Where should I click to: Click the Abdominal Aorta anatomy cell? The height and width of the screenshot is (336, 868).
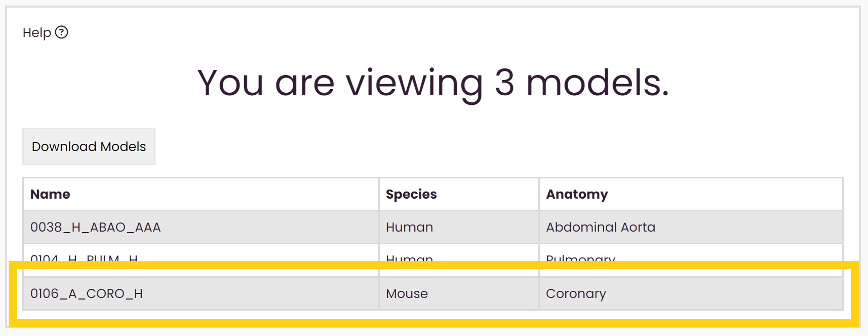pos(691,227)
